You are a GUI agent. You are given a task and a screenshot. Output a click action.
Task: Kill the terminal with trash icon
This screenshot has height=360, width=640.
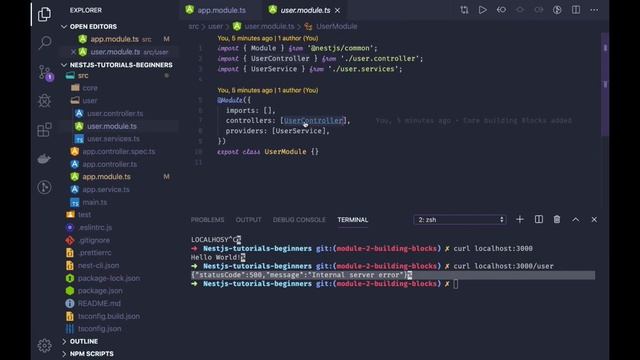(557, 220)
